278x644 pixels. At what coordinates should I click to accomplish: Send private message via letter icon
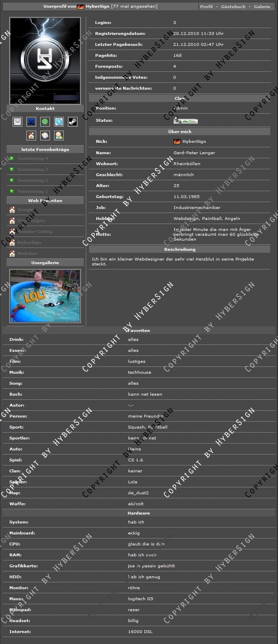(x=45, y=135)
